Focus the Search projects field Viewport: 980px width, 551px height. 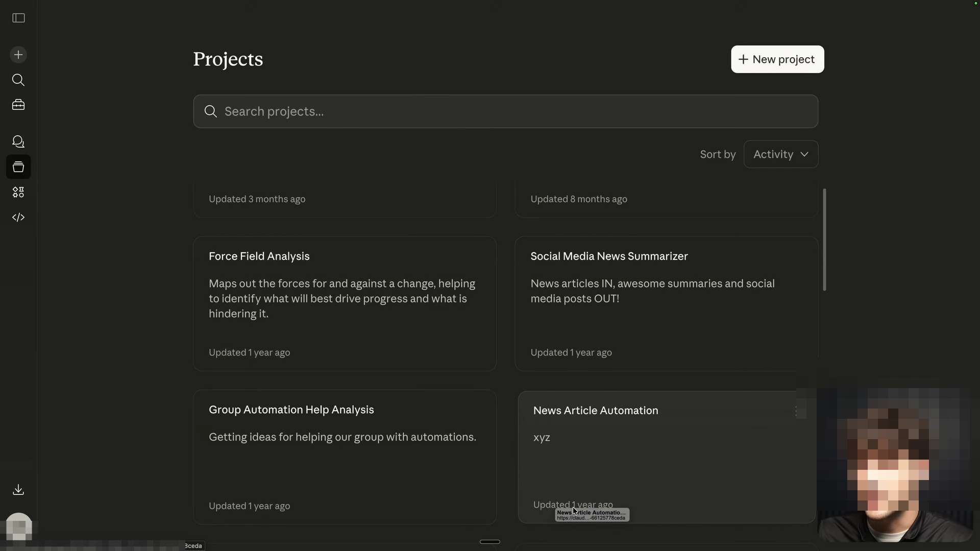tap(505, 111)
